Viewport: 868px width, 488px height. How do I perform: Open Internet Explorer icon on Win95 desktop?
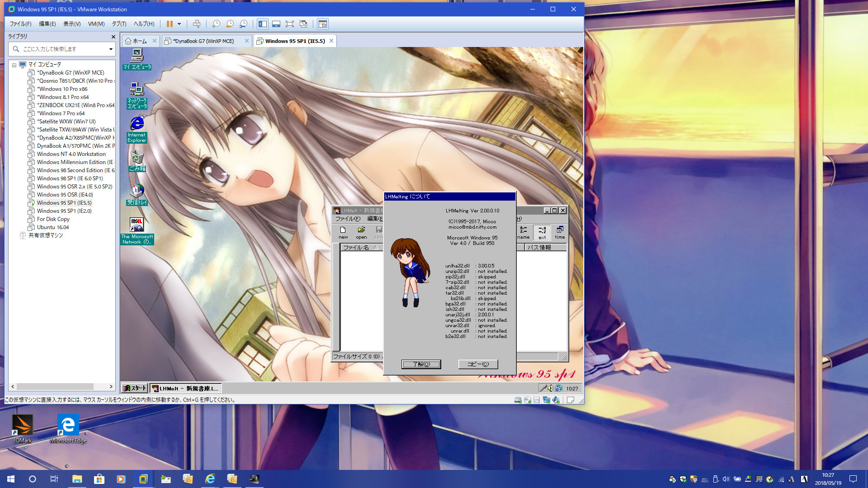tap(137, 130)
